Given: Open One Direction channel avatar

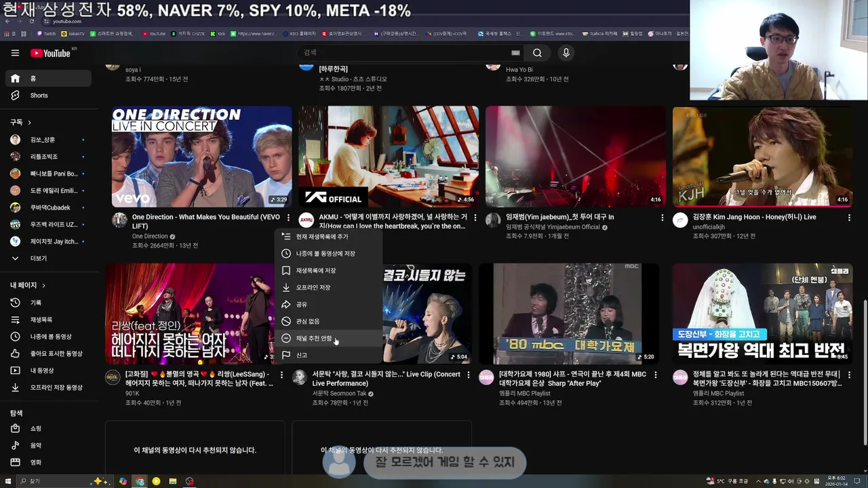Looking at the screenshot, I should click(x=119, y=220).
